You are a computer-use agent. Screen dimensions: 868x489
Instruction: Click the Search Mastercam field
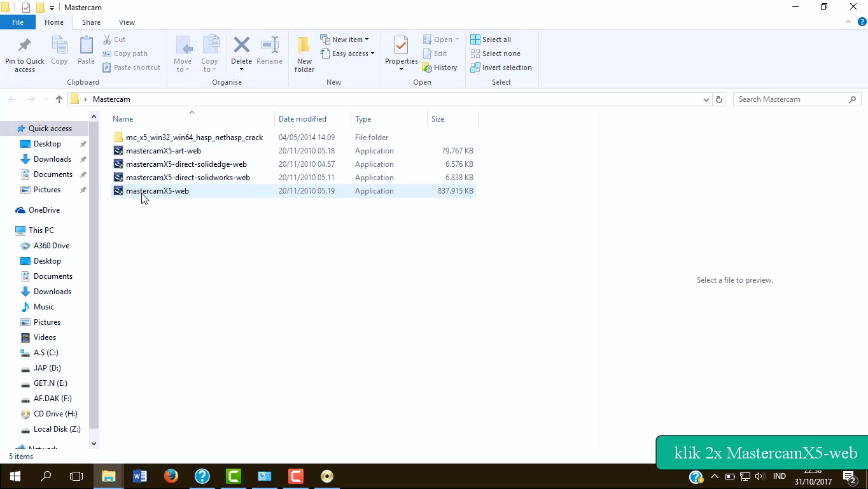pyautogui.click(x=797, y=99)
